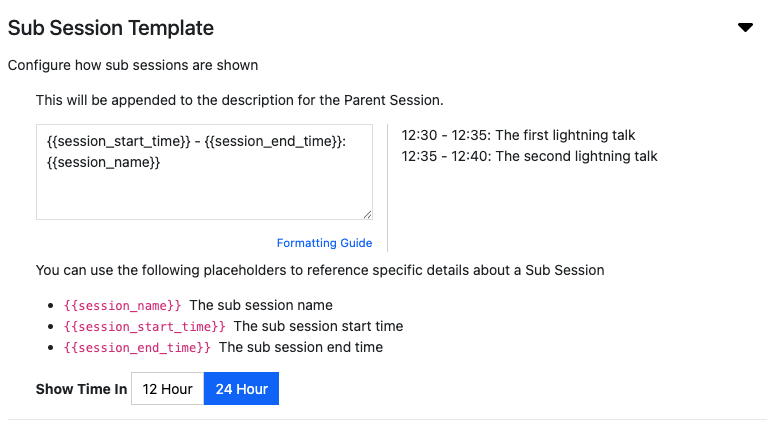This screenshot has height=421, width=774.
Task: Click the placeholders explanation sentence
Action: [x=320, y=270]
